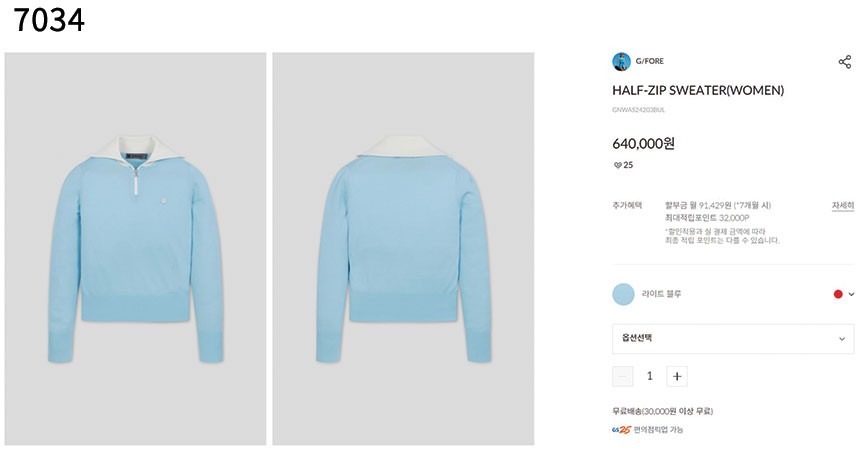View the front sweater product image
The width and height of the screenshot is (860, 453).
click(x=135, y=249)
